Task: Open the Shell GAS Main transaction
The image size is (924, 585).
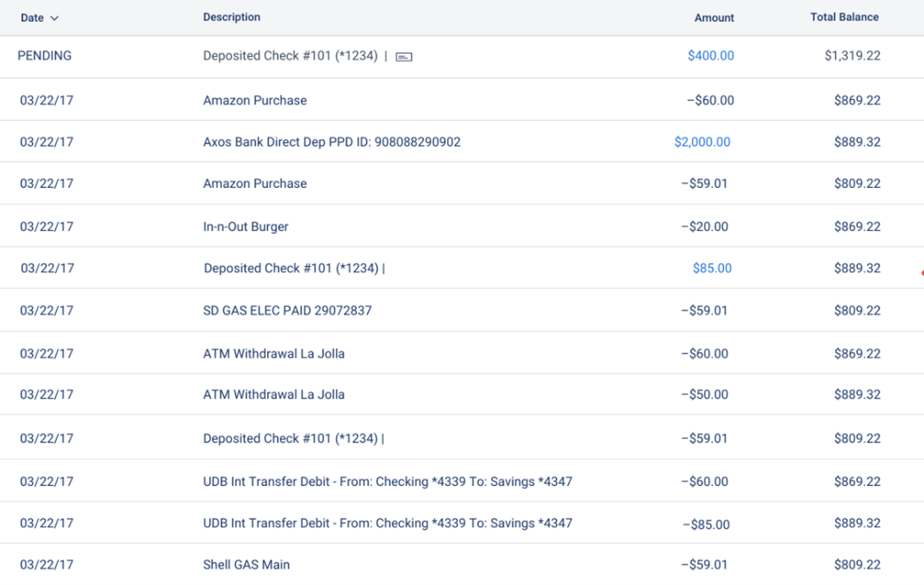Action: pos(462,564)
